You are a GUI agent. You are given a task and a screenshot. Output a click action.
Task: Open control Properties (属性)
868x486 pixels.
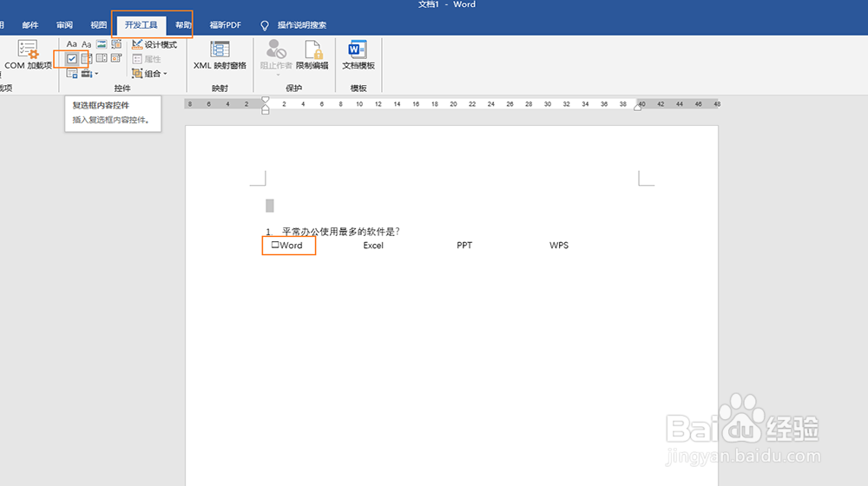click(x=146, y=59)
